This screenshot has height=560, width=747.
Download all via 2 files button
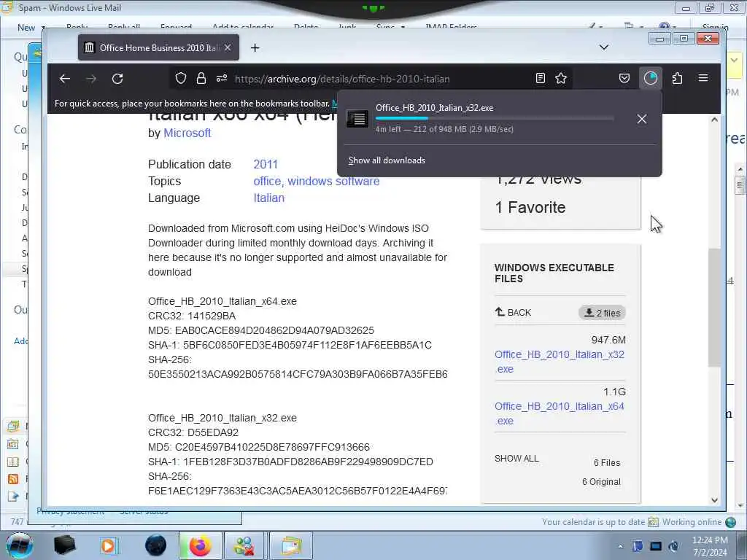(x=602, y=313)
